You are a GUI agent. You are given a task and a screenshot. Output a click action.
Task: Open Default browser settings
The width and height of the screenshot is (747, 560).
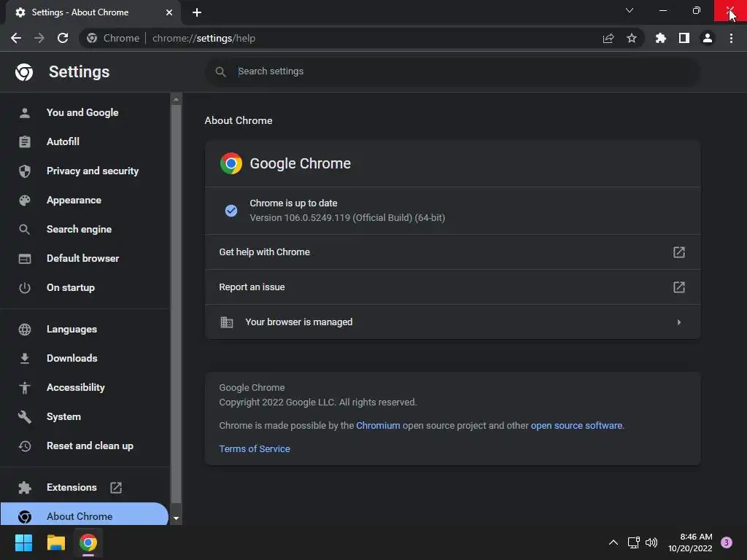click(84, 258)
